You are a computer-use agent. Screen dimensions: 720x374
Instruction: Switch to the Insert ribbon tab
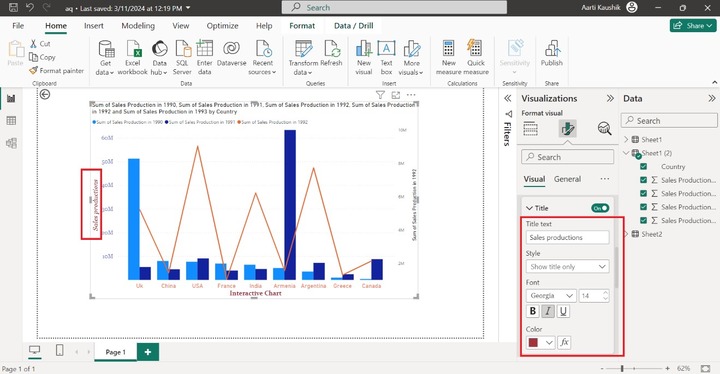click(x=94, y=26)
